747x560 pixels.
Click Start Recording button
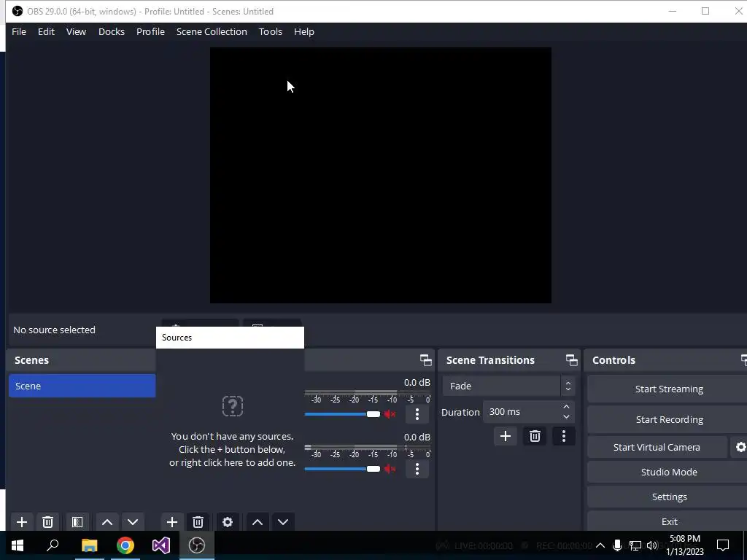tap(668, 419)
